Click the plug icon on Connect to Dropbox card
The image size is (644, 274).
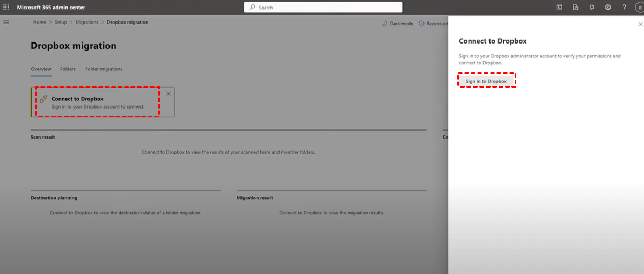pyautogui.click(x=44, y=99)
